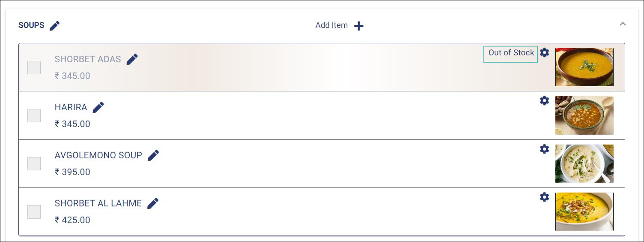The height and width of the screenshot is (242, 644).
Task: Select the HARIRA checkbox
Action: 34,115
